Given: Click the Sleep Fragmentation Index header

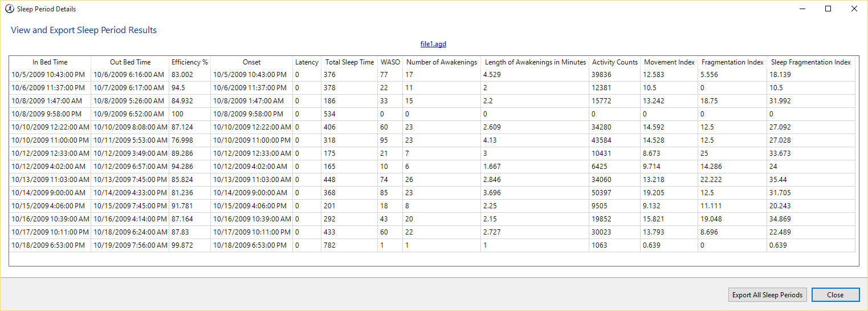Looking at the screenshot, I should tap(810, 62).
